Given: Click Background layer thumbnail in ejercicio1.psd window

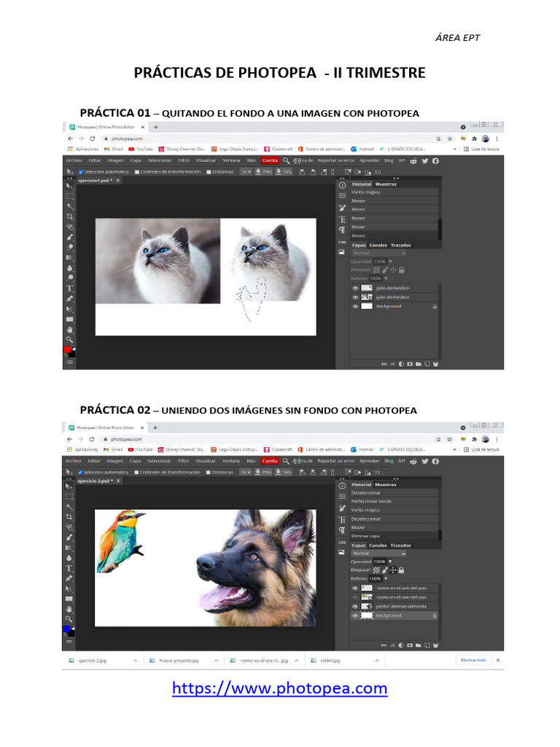Looking at the screenshot, I should [367, 307].
